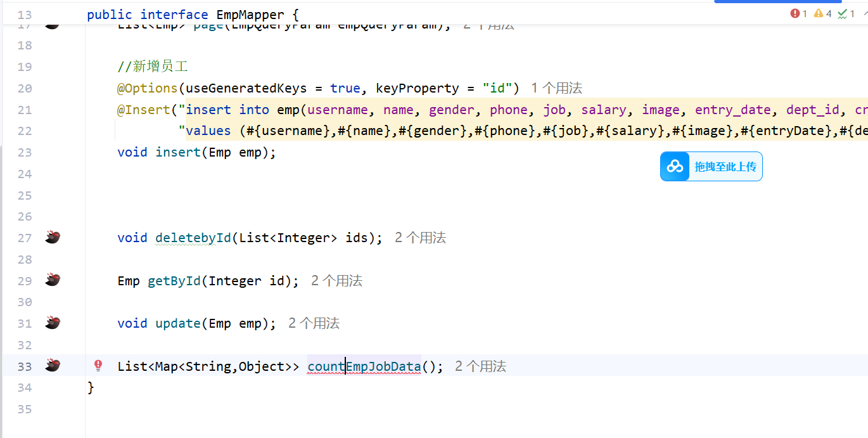Click line number 21 in gutter
This screenshot has width=868, height=438.
click(x=25, y=110)
